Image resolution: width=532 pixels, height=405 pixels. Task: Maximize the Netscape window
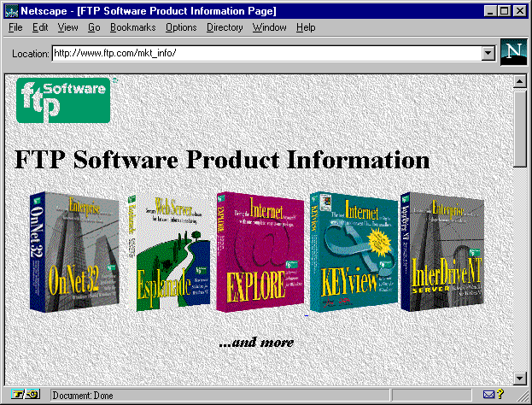(504, 11)
